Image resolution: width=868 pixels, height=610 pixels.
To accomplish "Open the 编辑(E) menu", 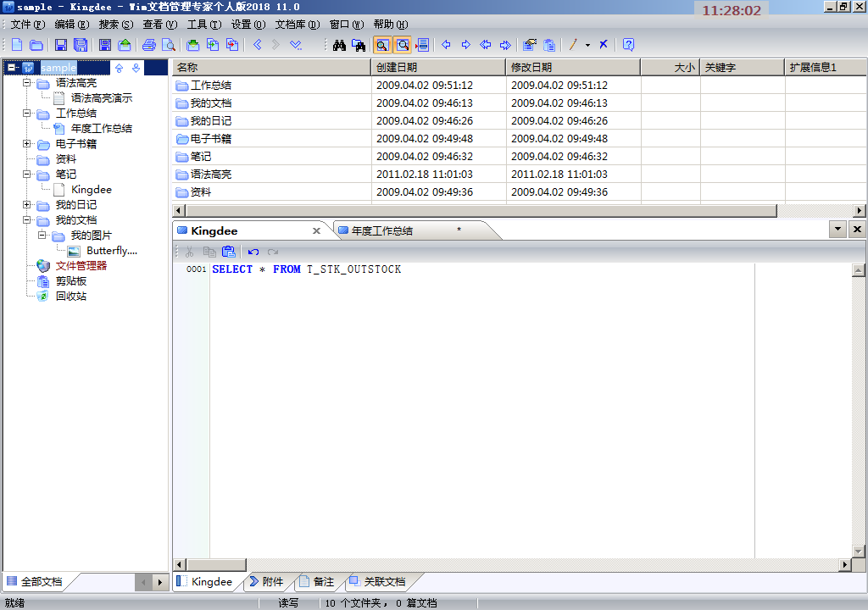I will pyautogui.click(x=72, y=25).
